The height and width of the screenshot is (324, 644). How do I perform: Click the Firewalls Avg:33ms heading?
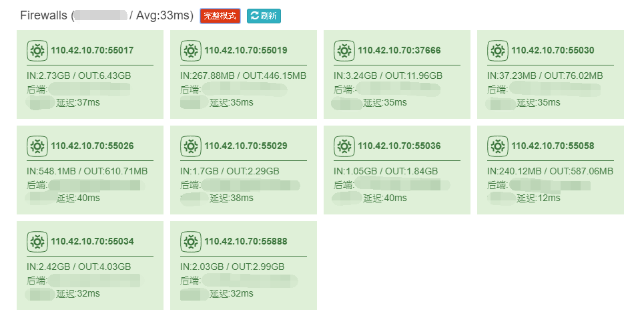click(107, 15)
